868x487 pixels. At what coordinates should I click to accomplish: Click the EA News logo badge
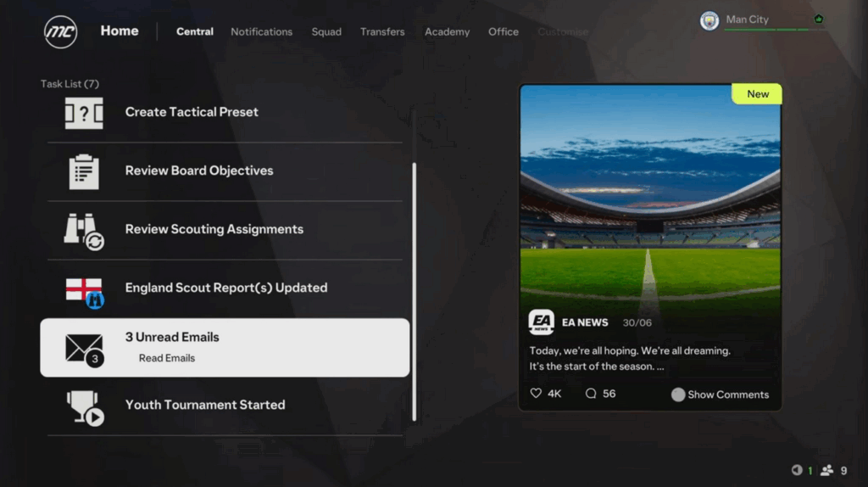click(x=541, y=322)
